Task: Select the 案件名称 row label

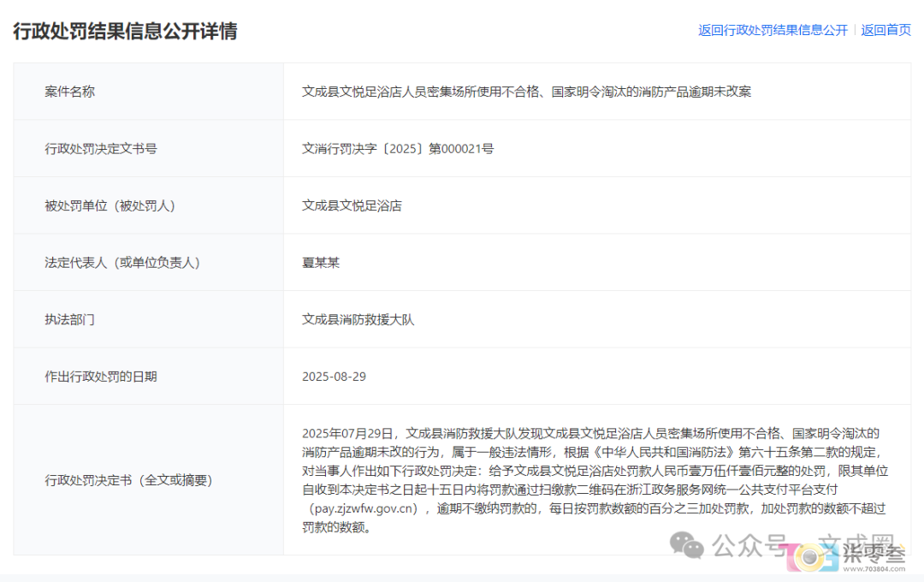Action: coord(69,92)
